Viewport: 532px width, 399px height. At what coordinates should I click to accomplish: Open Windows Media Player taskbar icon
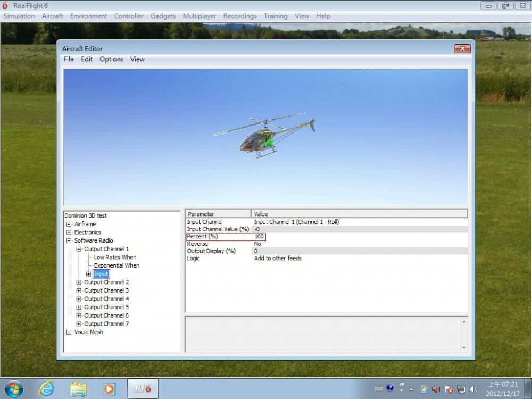point(110,389)
